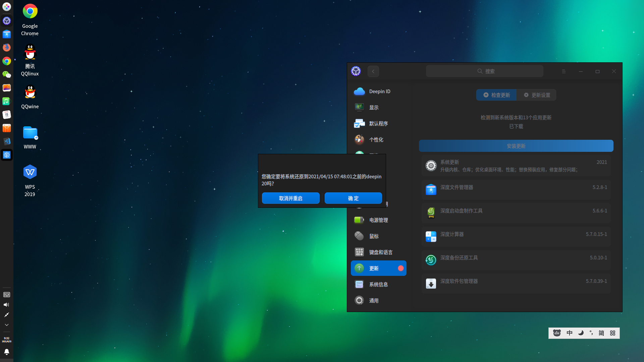
Task: Open settings window hamburger menu
Action: (563, 71)
